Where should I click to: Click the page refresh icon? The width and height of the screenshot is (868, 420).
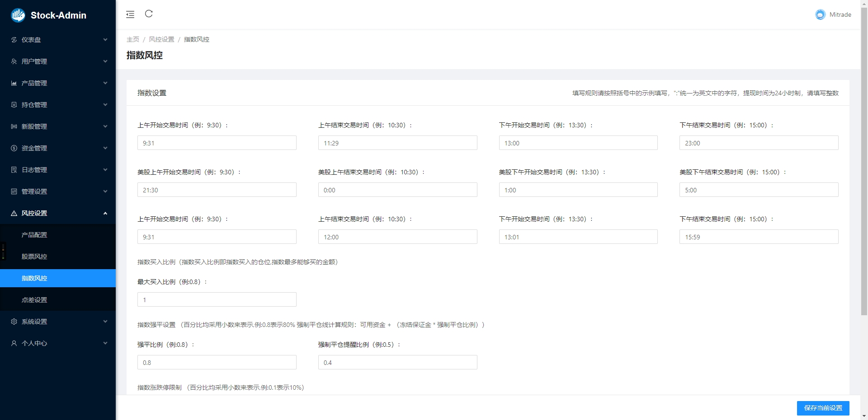pyautogui.click(x=149, y=14)
